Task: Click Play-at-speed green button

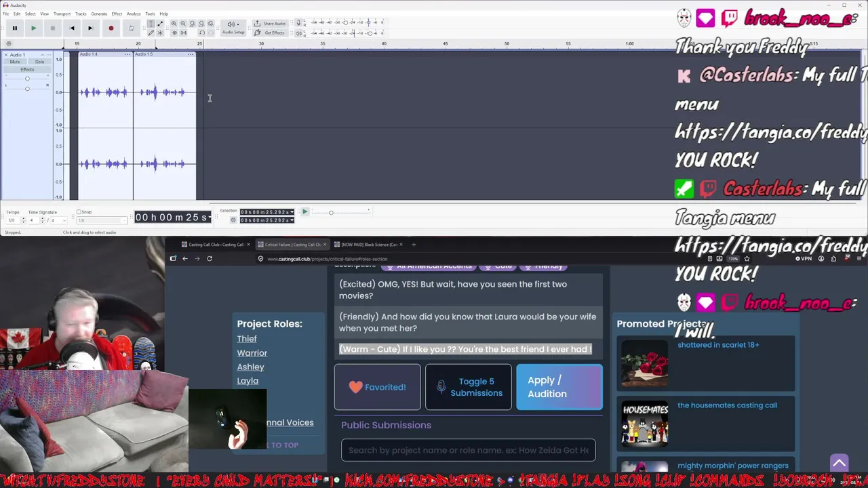Action: [x=304, y=212]
